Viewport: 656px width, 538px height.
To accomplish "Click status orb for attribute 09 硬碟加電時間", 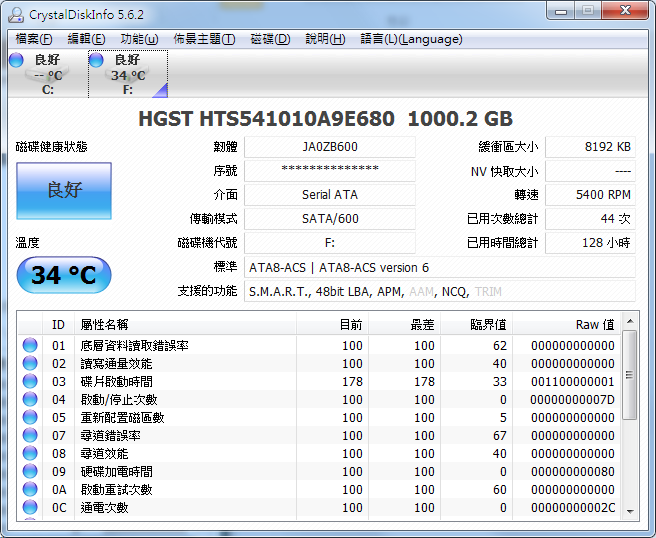I will point(30,472).
